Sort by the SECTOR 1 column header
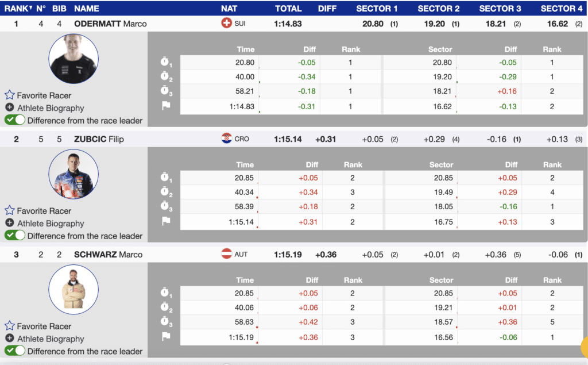588x365 pixels. pyautogui.click(x=377, y=9)
